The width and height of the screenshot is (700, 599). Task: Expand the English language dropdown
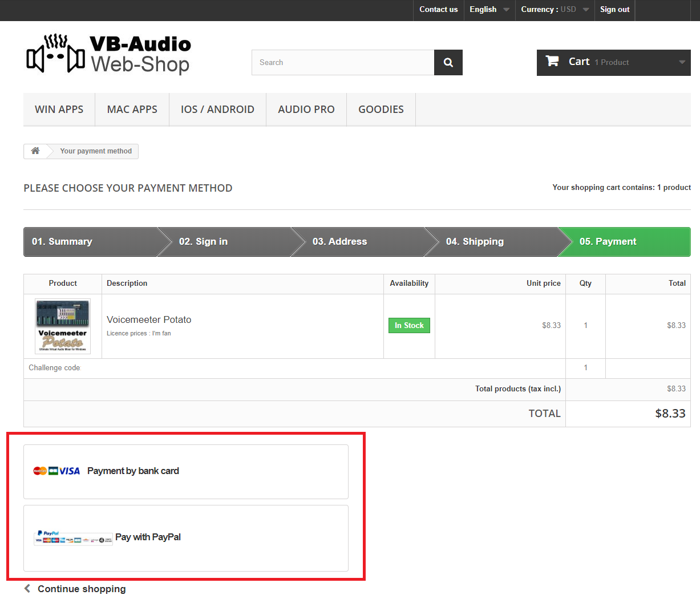point(489,10)
